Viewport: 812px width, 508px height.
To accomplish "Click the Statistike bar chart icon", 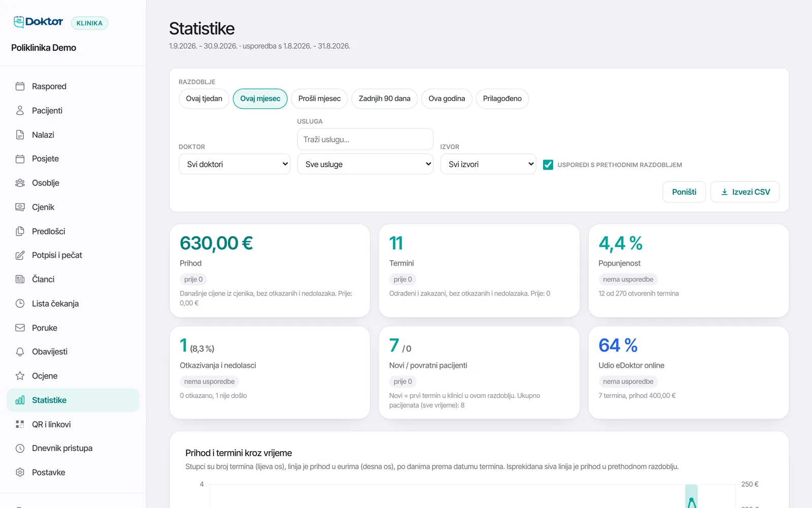I will pyautogui.click(x=20, y=400).
